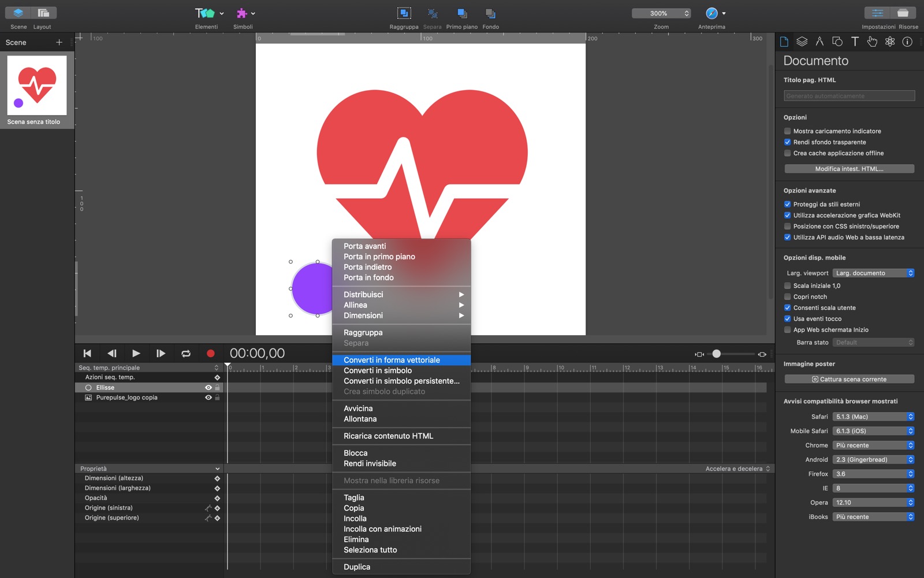This screenshot has height=578, width=924.
Task: Click the timeline zoom slider knob
Action: pos(716,354)
